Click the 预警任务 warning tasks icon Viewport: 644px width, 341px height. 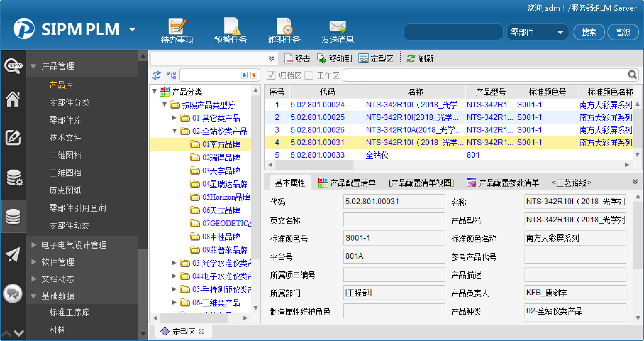[x=230, y=26]
